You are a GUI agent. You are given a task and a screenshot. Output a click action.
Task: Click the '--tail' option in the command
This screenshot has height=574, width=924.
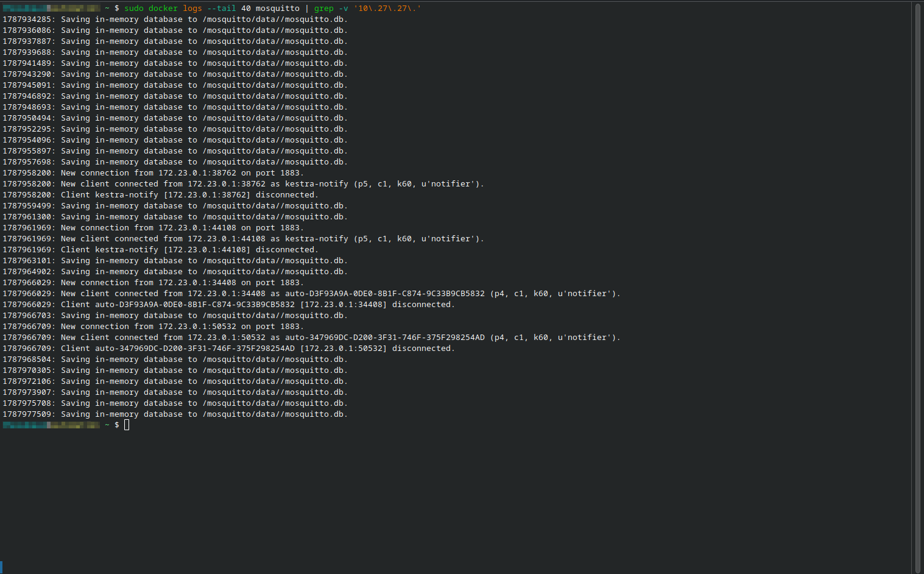click(222, 9)
